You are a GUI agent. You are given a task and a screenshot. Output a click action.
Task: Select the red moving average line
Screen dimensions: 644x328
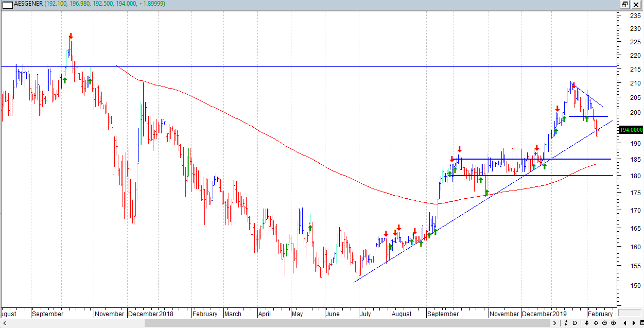point(257,131)
